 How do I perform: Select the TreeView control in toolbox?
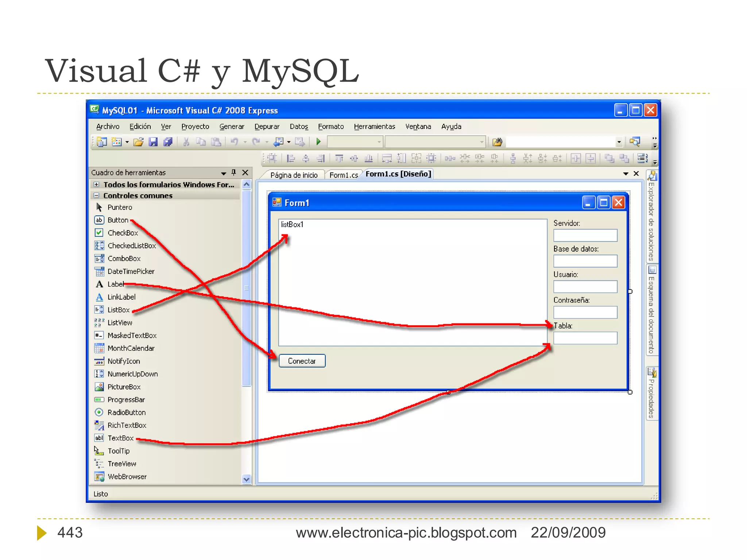[115, 464]
